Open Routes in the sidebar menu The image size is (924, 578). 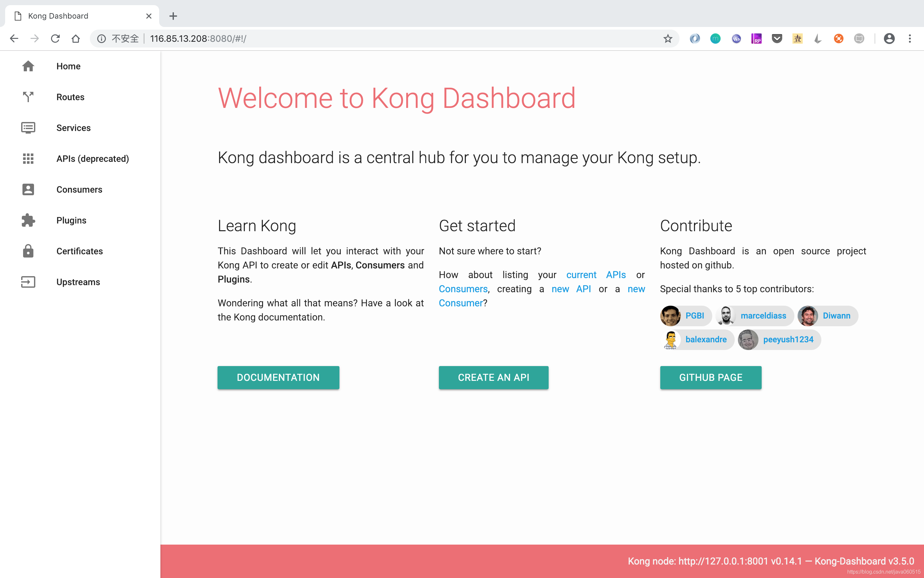[x=80, y=97]
